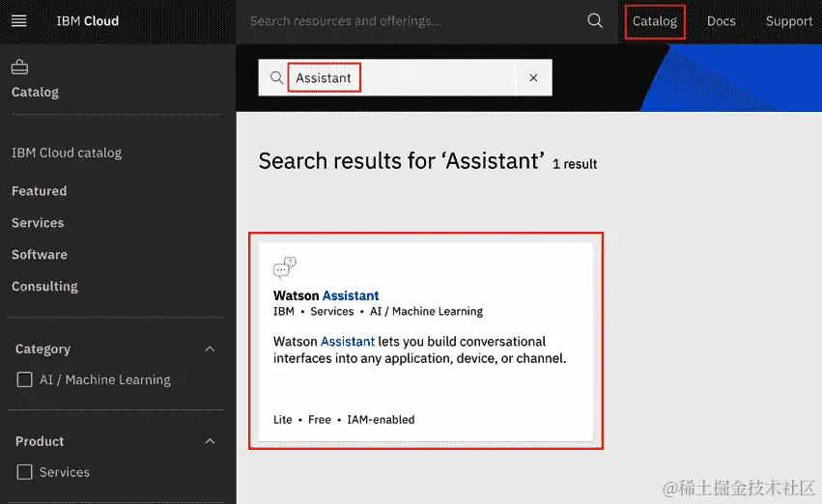This screenshot has width=822, height=504.
Task: Tick the Services product checkbox
Action: tap(25, 472)
